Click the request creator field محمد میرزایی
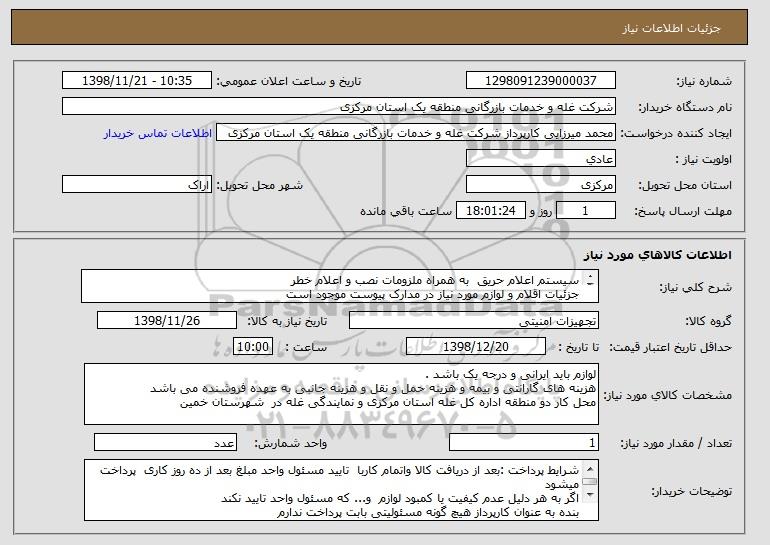 416,133
